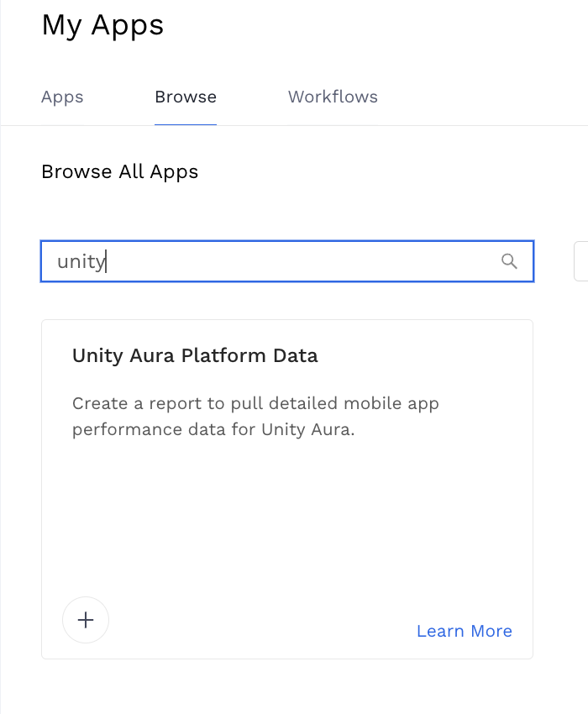Select the Browse tab
This screenshot has height=714, width=588.
coord(186,97)
